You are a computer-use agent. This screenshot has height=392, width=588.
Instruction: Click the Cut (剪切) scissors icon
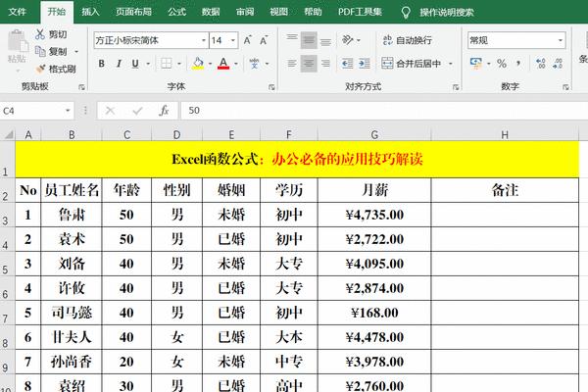[40, 34]
